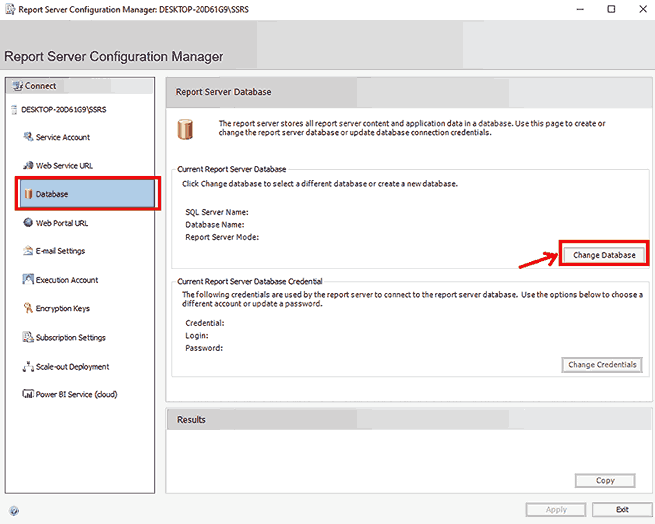The width and height of the screenshot is (655, 524).
Task: Click the Scale-out Deployment icon
Action: point(27,367)
